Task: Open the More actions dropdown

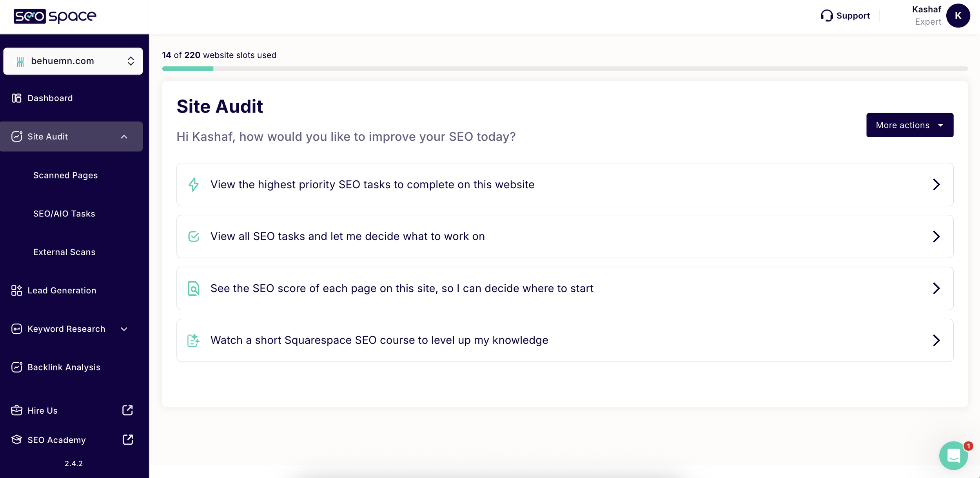Action: click(x=909, y=125)
